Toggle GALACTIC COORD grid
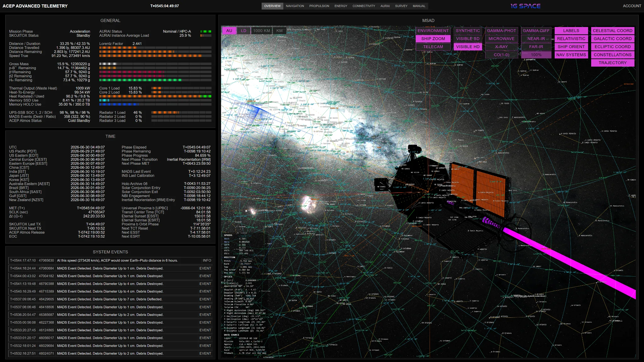The width and height of the screenshot is (644, 362). point(613,39)
